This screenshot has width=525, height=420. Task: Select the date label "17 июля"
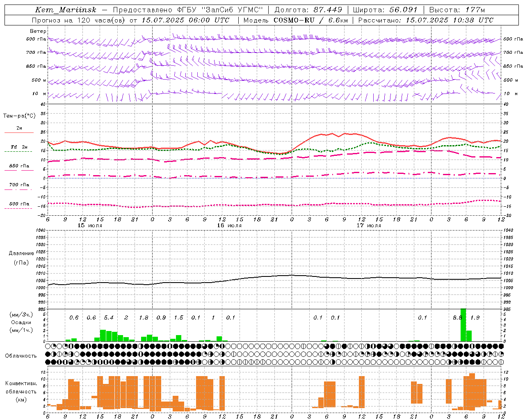(x=369, y=226)
